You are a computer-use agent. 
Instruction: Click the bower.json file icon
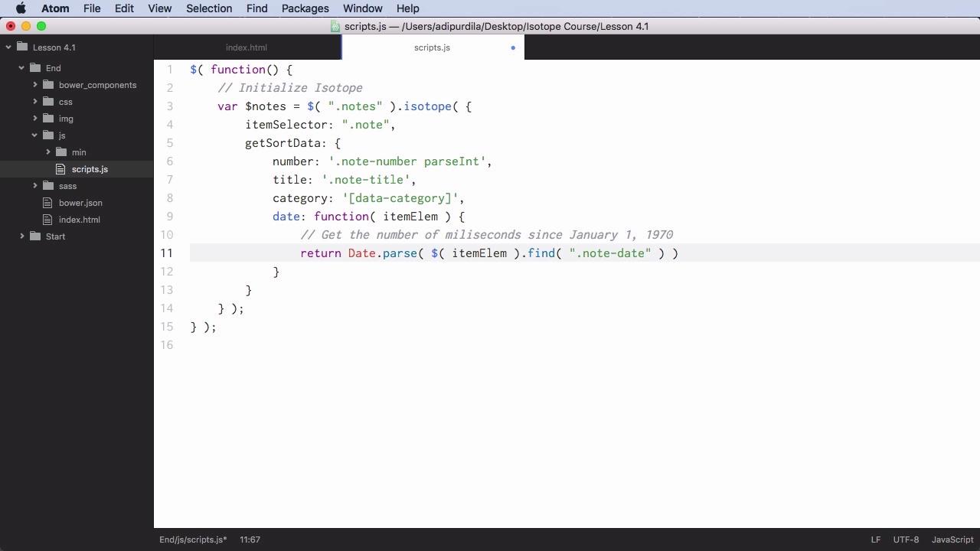click(x=48, y=203)
